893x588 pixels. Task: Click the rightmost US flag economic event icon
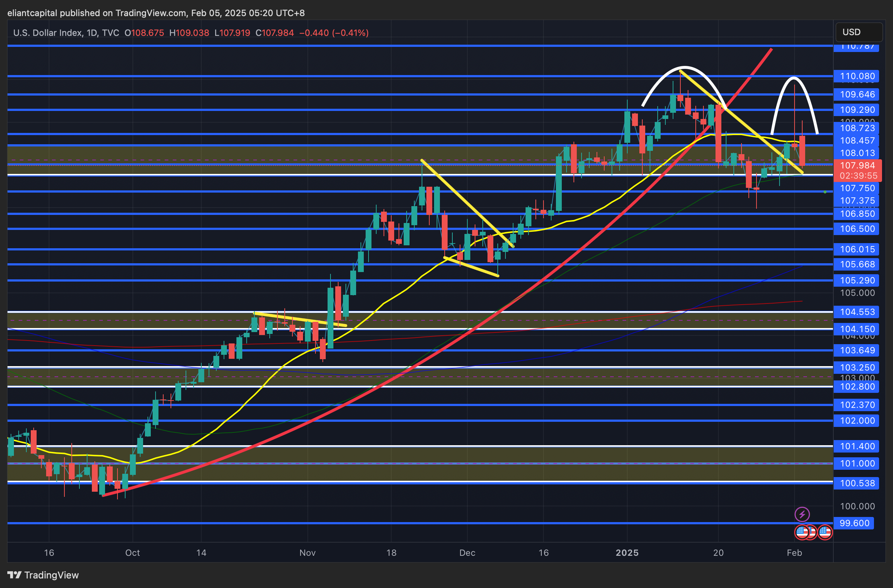[x=825, y=532]
